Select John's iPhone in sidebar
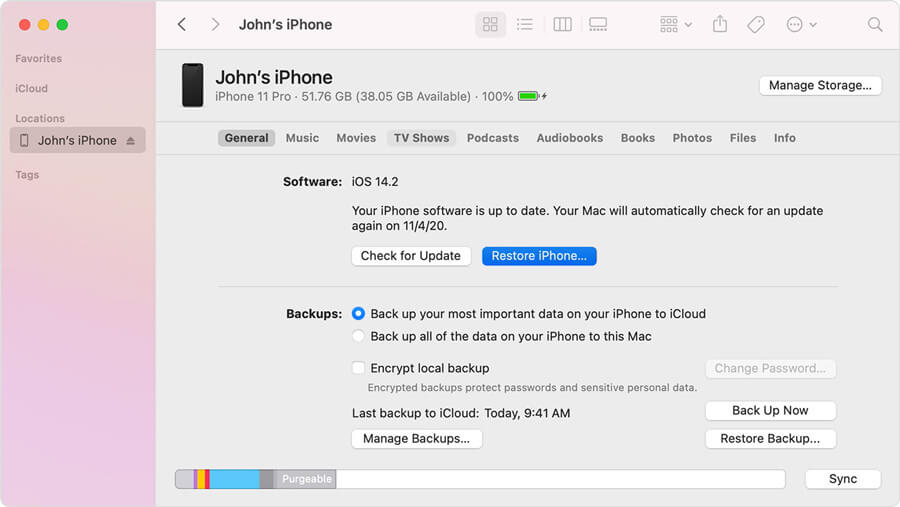Screen dimensions: 900x507 (x=76, y=141)
